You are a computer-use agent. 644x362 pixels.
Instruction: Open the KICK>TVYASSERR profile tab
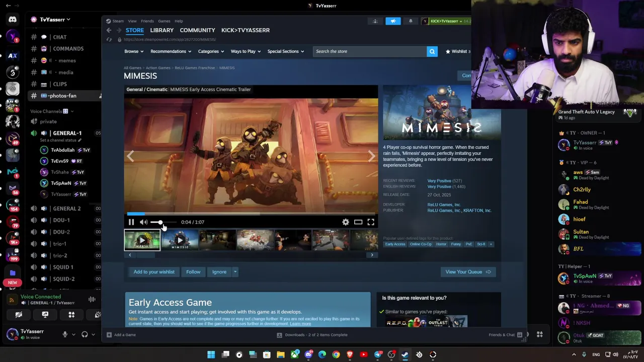246,30
